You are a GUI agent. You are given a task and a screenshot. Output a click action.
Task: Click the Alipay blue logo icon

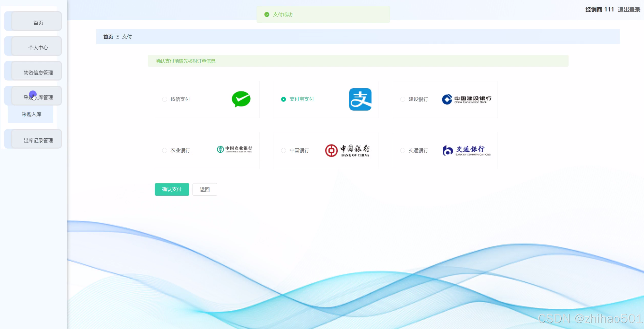tap(360, 99)
